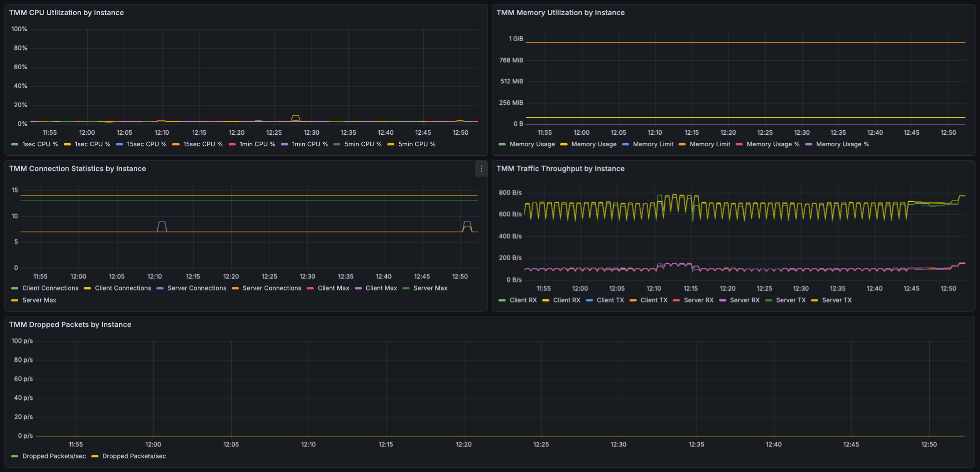Screen dimensions: 980x472
Task: Click the CPU spike near 12:28
Action: point(295,117)
